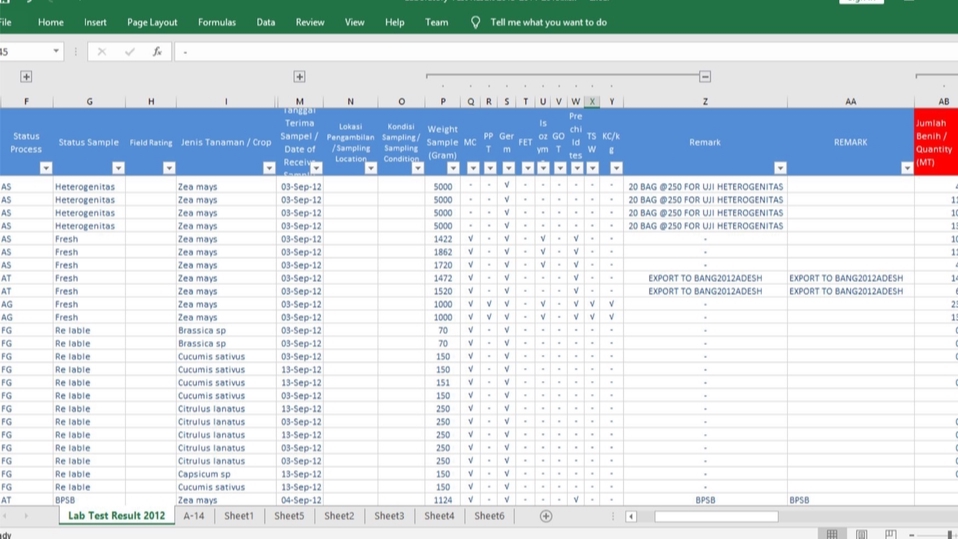Select the cell showing weight 1862
958x539 pixels.
tap(443, 252)
